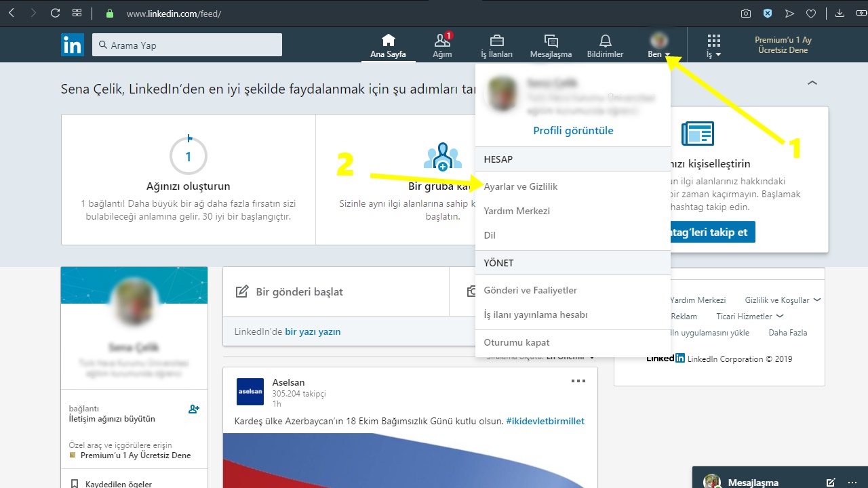The width and height of the screenshot is (868, 488).
Task: Reload the page
Action: [56, 13]
